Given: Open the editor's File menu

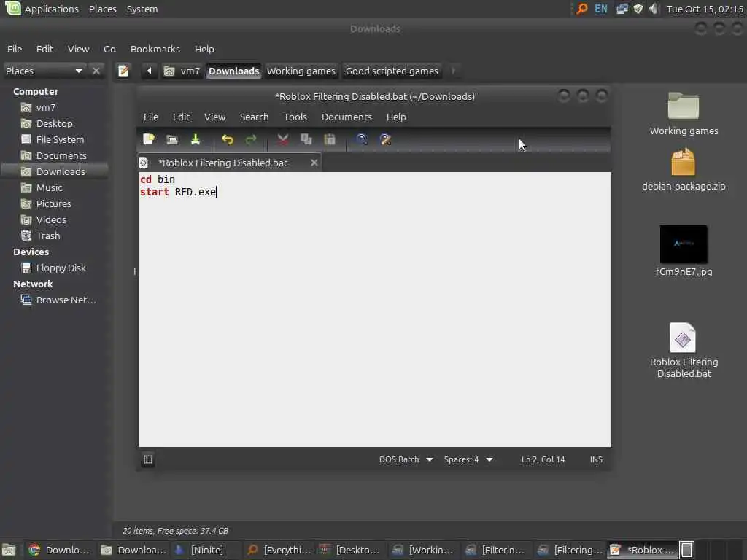Looking at the screenshot, I should pos(150,117).
